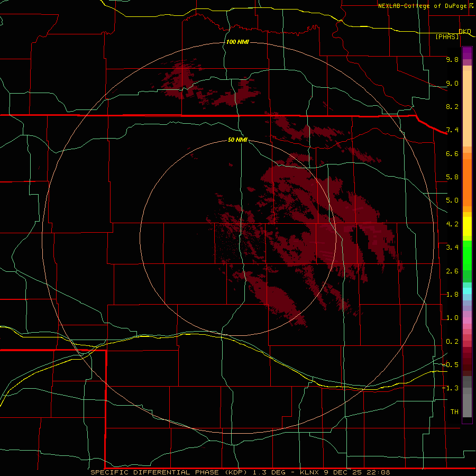
Task: Click the KLNX station identifier in caption
Action: (x=309, y=472)
